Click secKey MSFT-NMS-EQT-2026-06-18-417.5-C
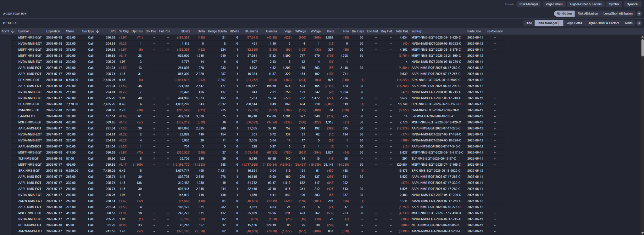The image size is (644, 235). (x=437, y=152)
